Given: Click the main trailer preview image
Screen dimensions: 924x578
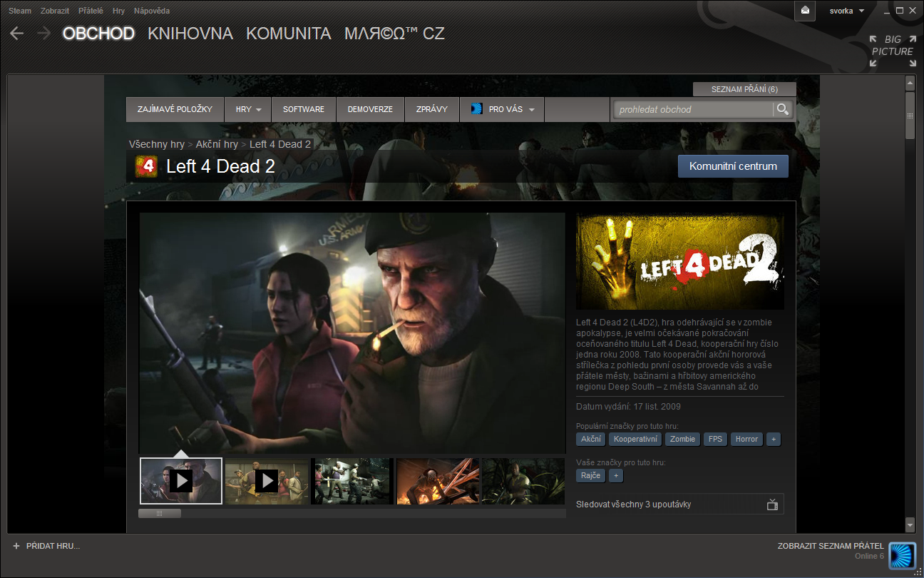Looking at the screenshot, I should (x=352, y=333).
